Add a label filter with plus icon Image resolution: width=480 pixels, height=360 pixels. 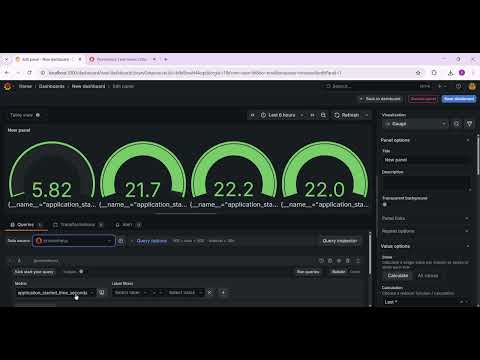[223, 293]
